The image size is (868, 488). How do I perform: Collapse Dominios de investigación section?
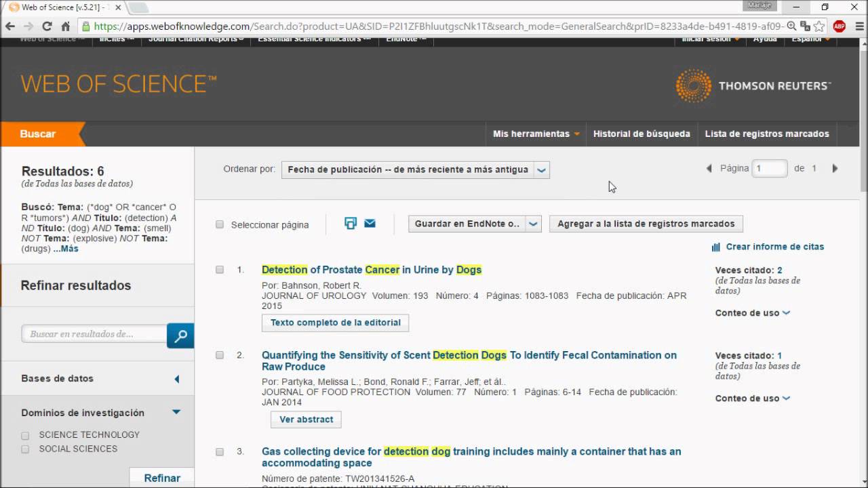tap(176, 412)
